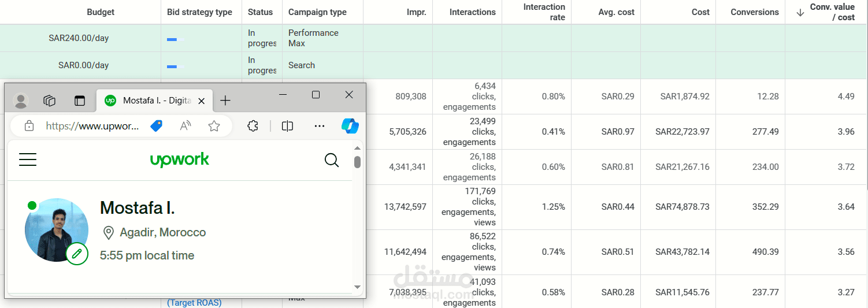Open the Edge profile avatar icon
Viewport: 868px width, 308px height.
[x=21, y=101]
